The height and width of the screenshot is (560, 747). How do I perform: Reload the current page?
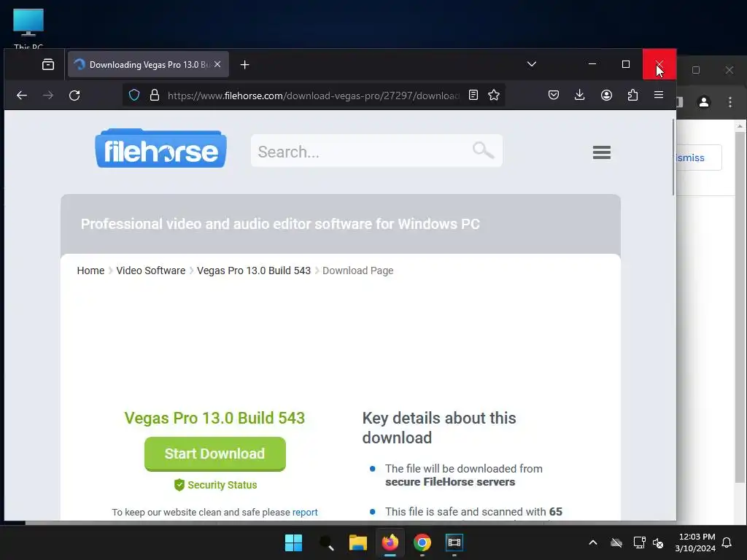tap(74, 96)
